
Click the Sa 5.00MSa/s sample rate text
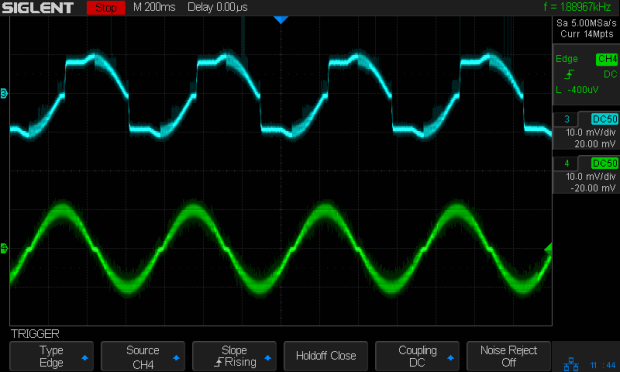click(586, 23)
